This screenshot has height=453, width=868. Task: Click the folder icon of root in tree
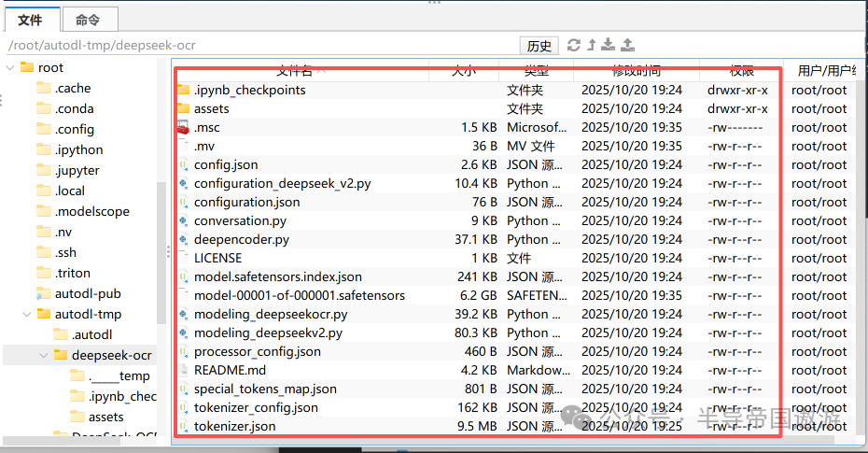(x=27, y=67)
